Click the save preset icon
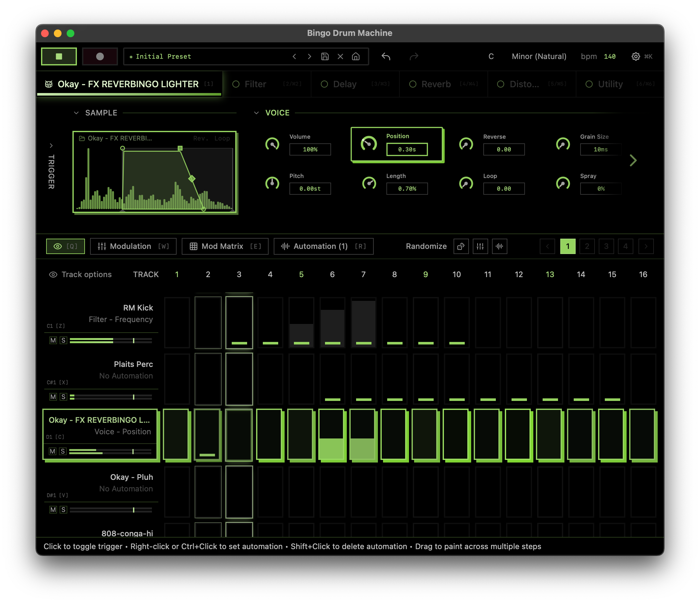The image size is (700, 603). tap(325, 56)
